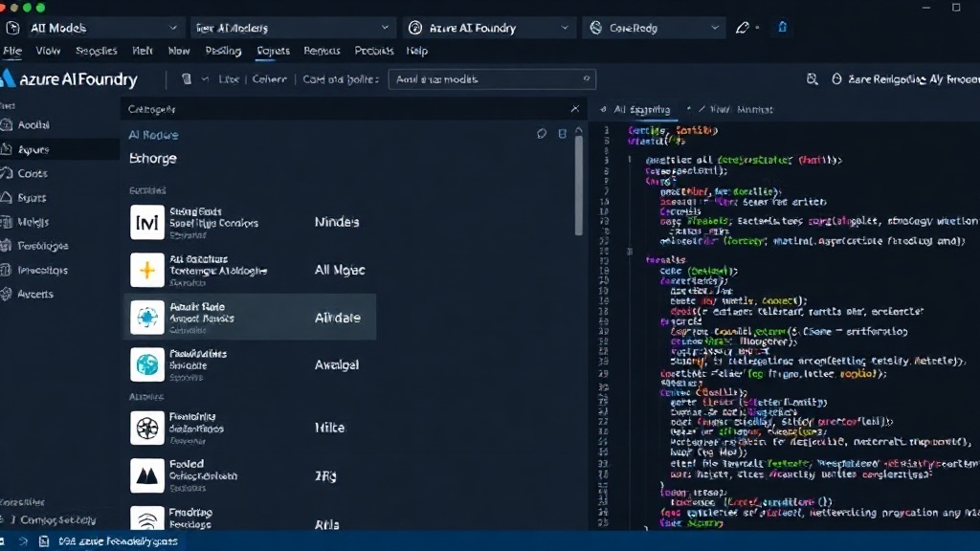Open the Pasting menu
The image size is (980, 551).
tap(223, 51)
